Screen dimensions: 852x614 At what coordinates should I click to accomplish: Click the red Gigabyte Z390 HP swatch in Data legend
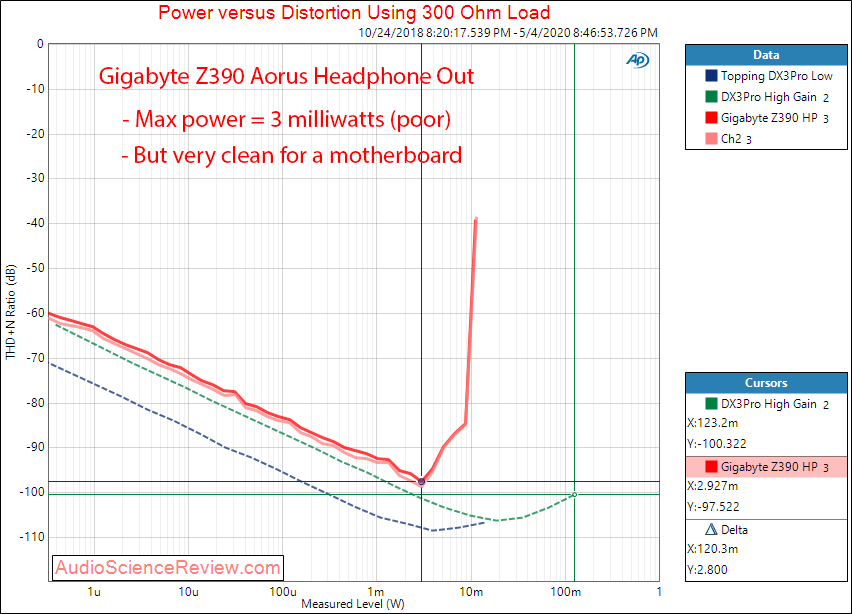711,117
